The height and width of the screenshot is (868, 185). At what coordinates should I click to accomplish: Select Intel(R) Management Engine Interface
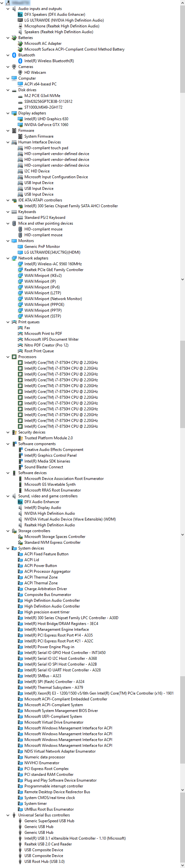(x=57, y=629)
